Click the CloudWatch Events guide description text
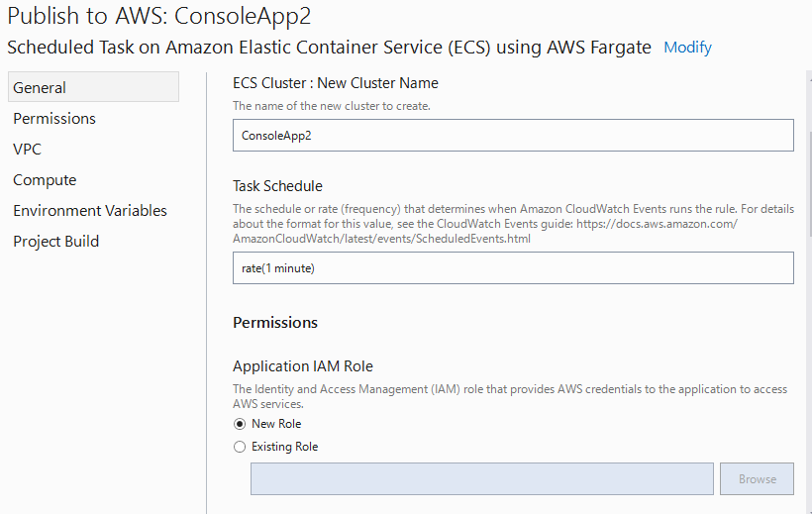The image size is (812, 514). coord(513,224)
